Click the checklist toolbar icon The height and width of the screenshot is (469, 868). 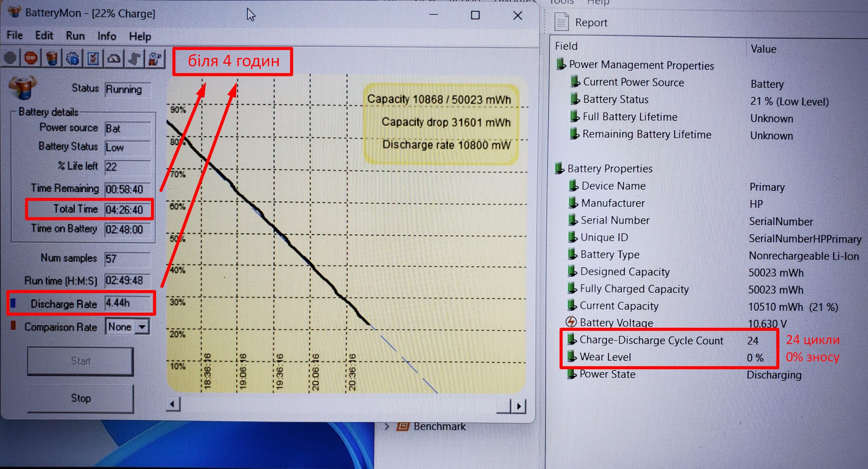click(x=93, y=58)
